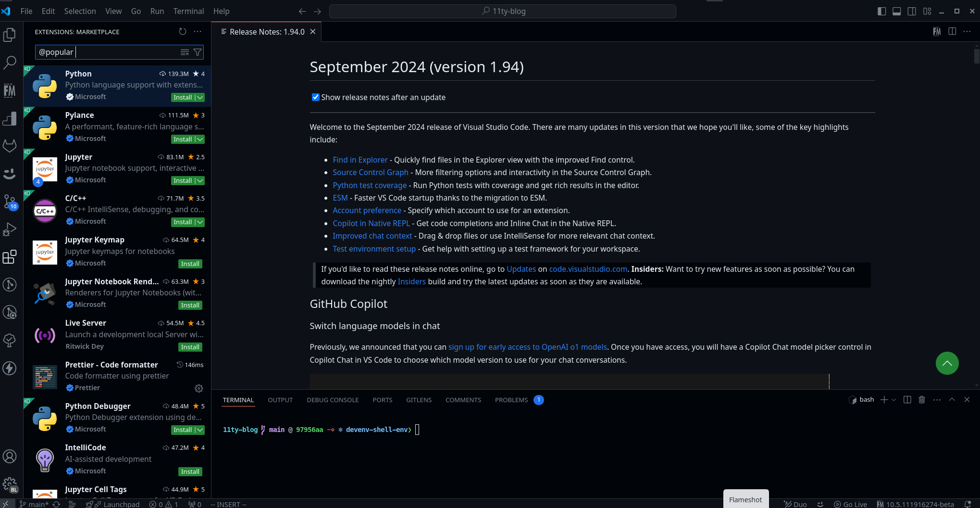Click the release notes vertical scrollbar
Image resolution: width=980 pixels, height=508 pixels.
977,55
